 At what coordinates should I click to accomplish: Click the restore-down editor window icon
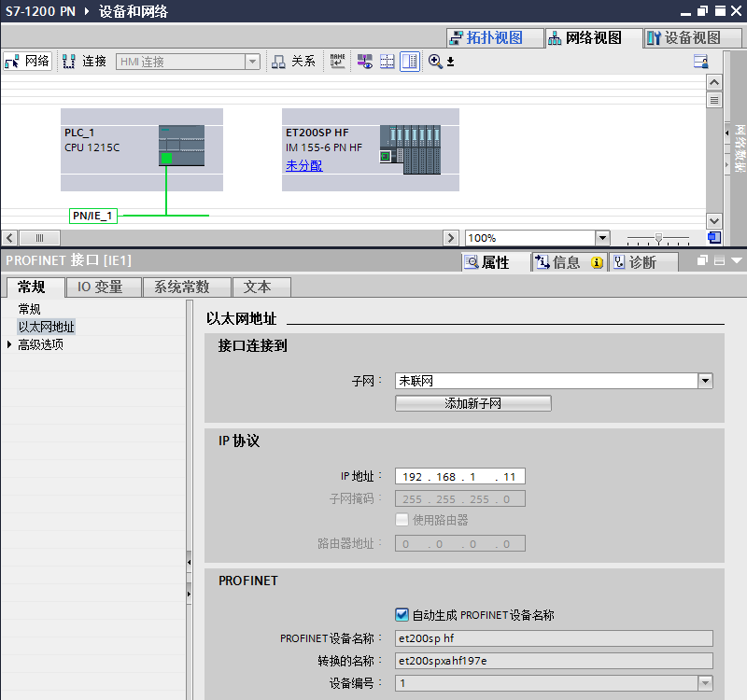[703, 11]
